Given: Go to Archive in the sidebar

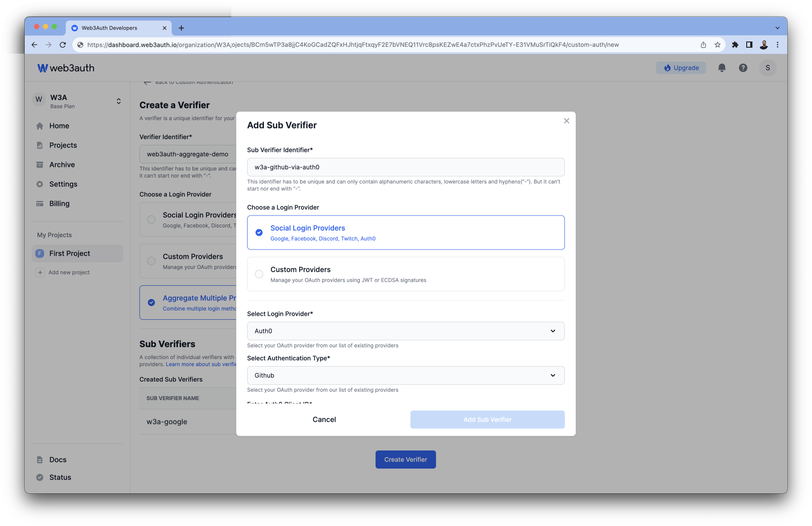Looking at the screenshot, I should (x=62, y=165).
